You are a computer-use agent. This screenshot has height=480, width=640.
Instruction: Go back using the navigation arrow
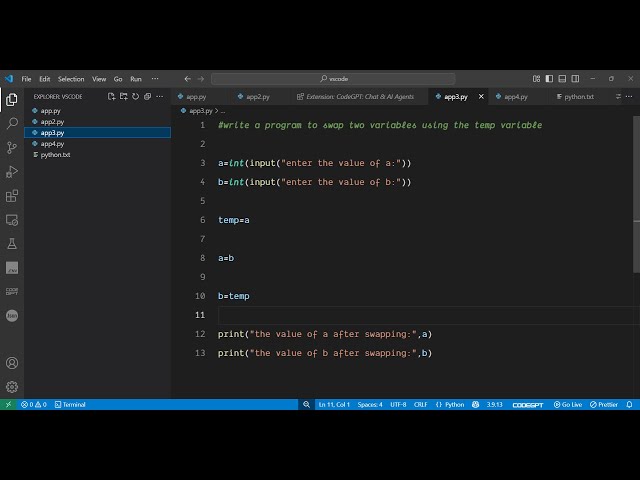(187, 79)
